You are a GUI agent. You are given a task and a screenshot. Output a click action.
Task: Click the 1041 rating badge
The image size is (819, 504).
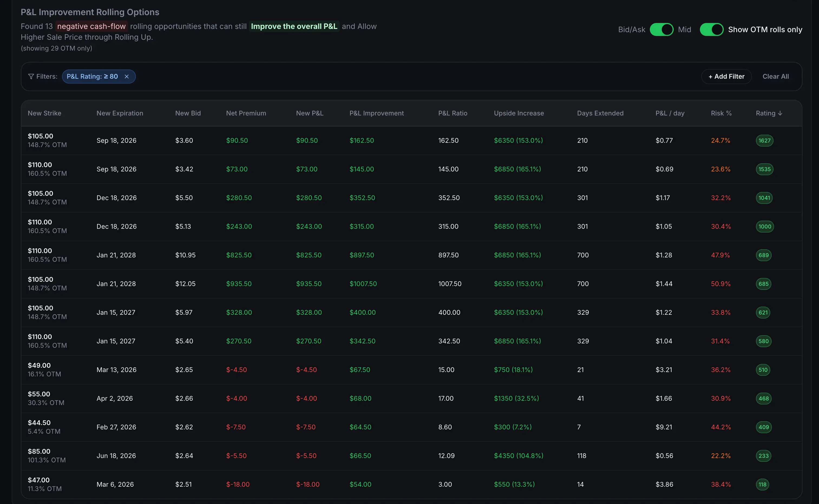[x=764, y=198]
